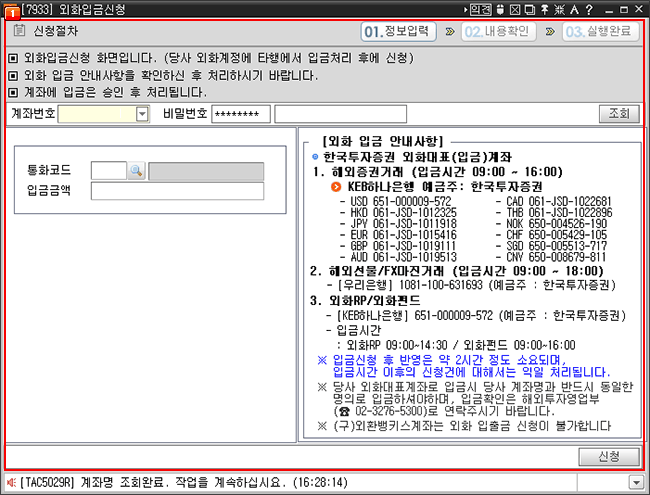Open the 계좌번호 dropdown arrow
The image size is (650, 495).
(x=142, y=114)
